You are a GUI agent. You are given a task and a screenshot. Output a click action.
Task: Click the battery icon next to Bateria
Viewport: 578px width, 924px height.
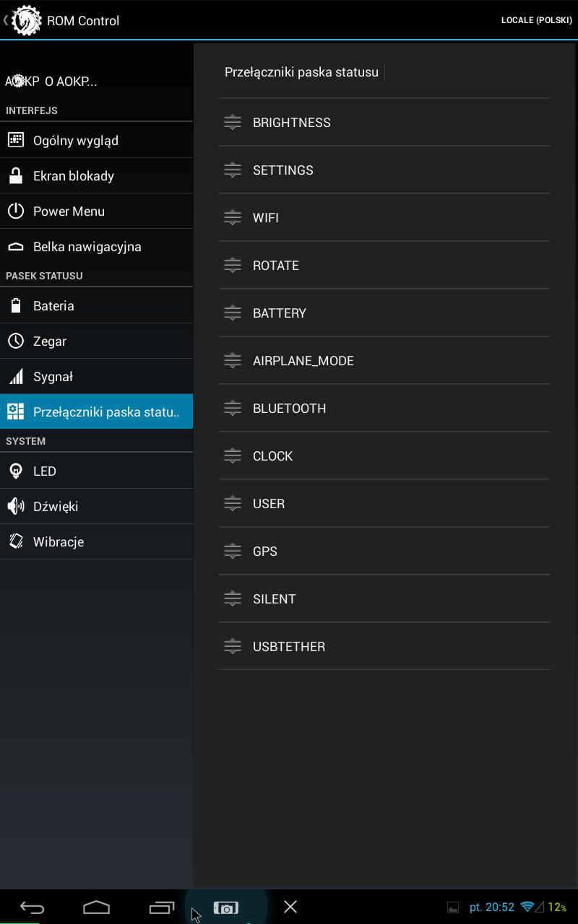click(15, 305)
